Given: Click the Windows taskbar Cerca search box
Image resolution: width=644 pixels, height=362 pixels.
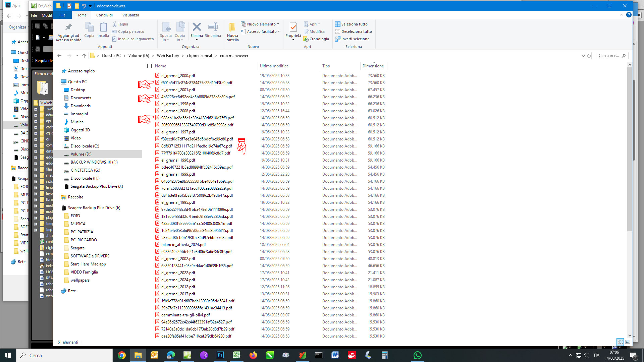Looking at the screenshot, I should [65, 355].
